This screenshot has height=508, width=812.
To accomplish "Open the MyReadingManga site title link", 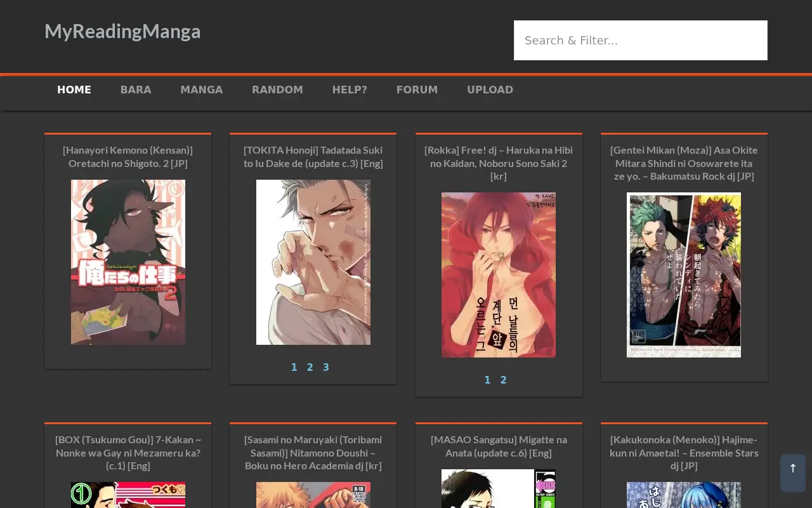I will pyautogui.click(x=122, y=31).
